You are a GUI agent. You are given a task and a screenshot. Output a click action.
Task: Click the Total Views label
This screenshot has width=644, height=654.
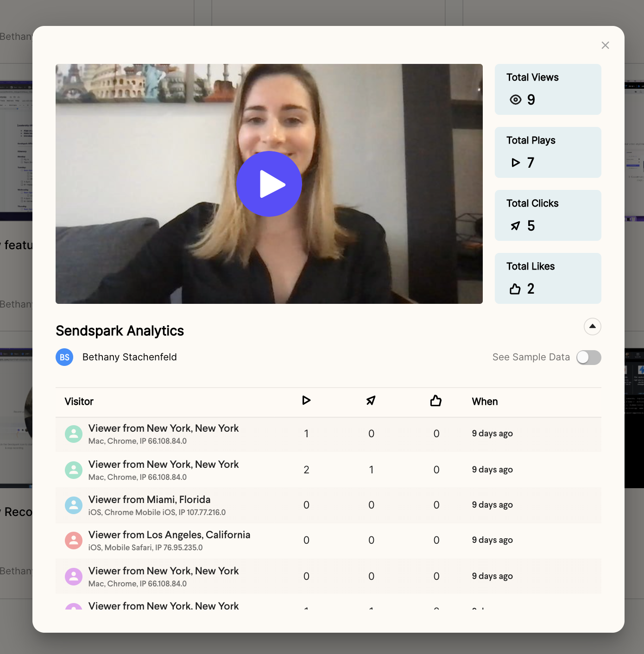(533, 77)
